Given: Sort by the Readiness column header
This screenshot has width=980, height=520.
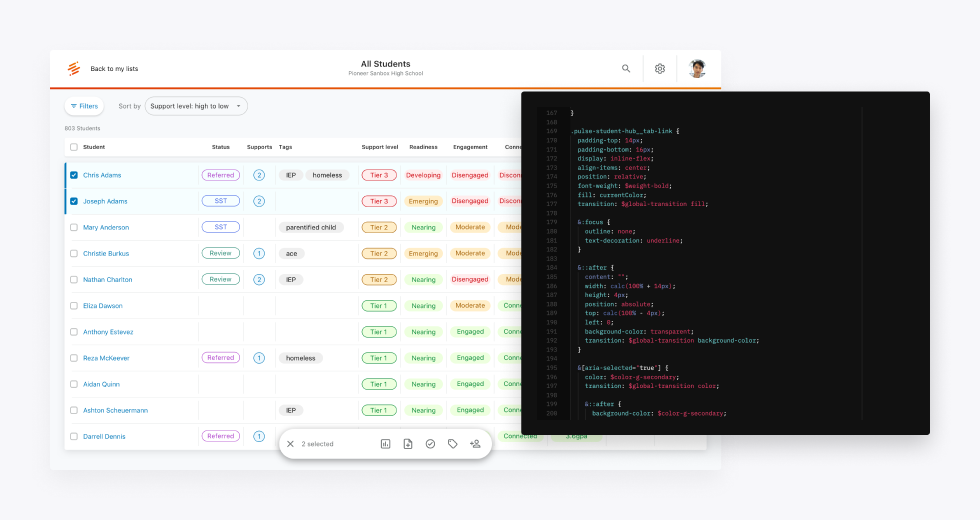Looking at the screenshot, I should 423,147.
